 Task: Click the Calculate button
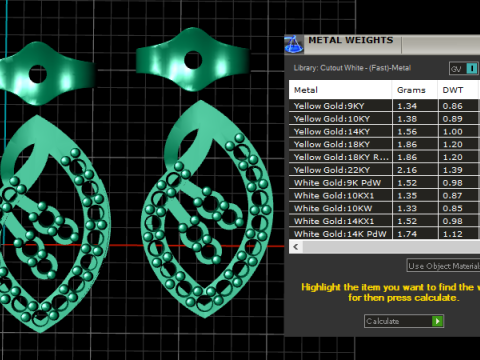(404, 321)
